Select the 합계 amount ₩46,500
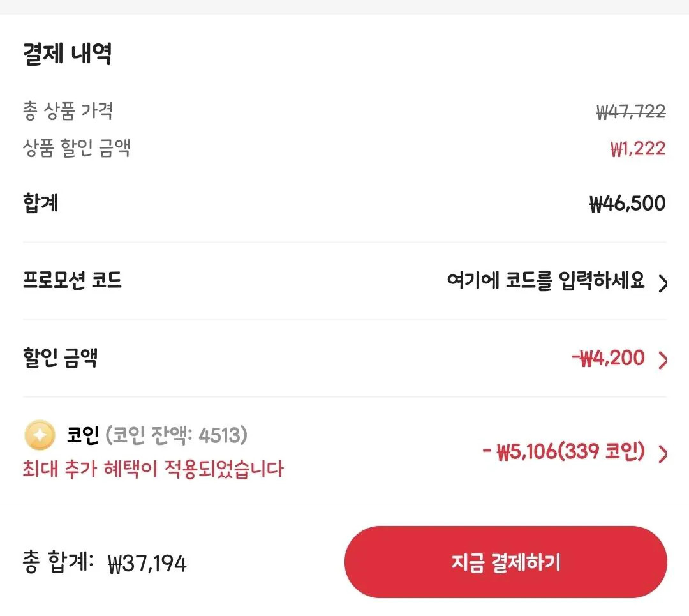The height and width of the screenshot is (616, 689). pos(628,203)
